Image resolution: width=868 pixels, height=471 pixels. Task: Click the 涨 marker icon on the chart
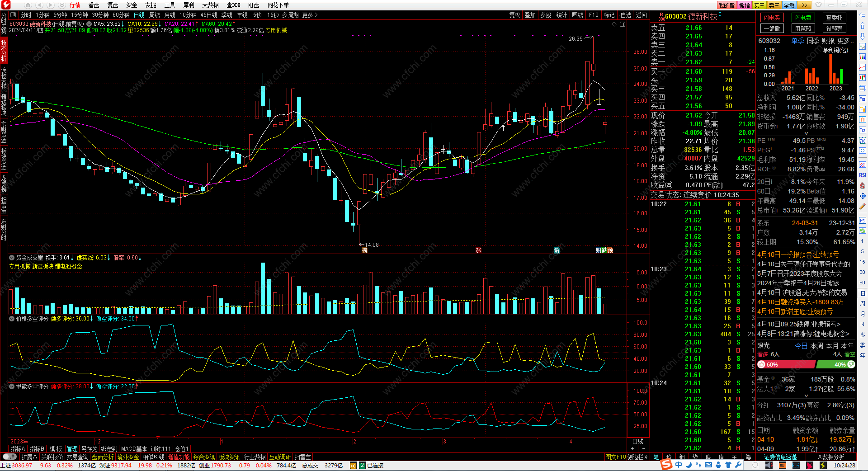478,250
